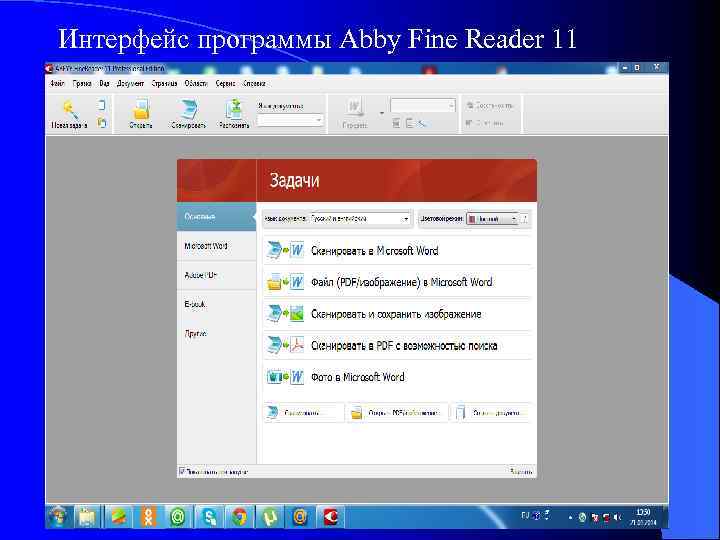Screen dimensions: 720x540
Task: Select the Основные tab in Задачи
Action: tap(216, 216)
